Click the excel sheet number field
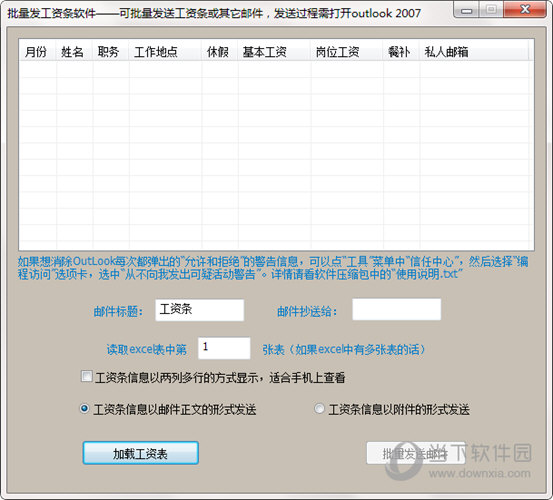This screenshot has width=553, height=500. point(224,348)
